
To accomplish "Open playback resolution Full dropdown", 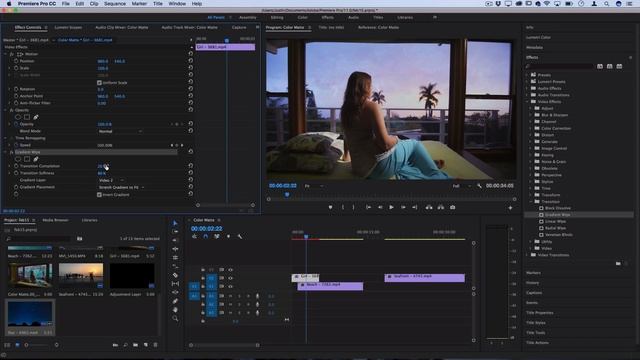I will pyautogui.click(x=461, y=186).
